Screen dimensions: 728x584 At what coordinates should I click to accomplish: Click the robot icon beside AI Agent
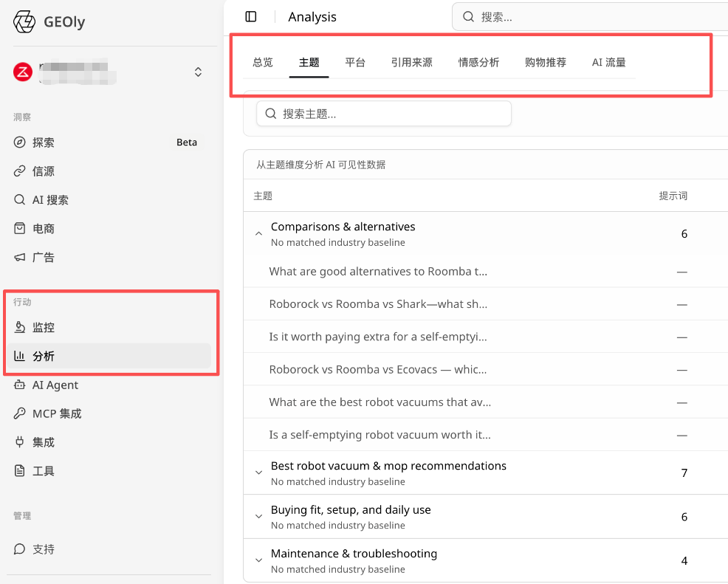click(19, 385)
